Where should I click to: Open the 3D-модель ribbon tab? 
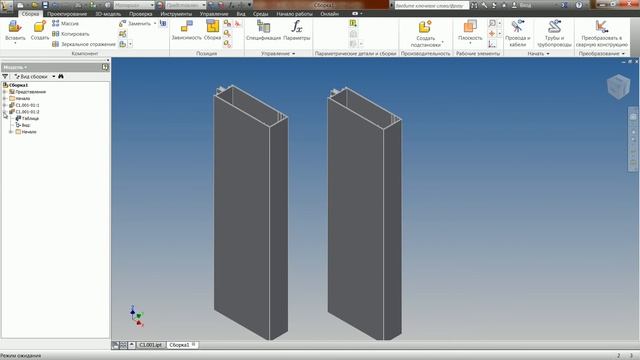(108, 14)
